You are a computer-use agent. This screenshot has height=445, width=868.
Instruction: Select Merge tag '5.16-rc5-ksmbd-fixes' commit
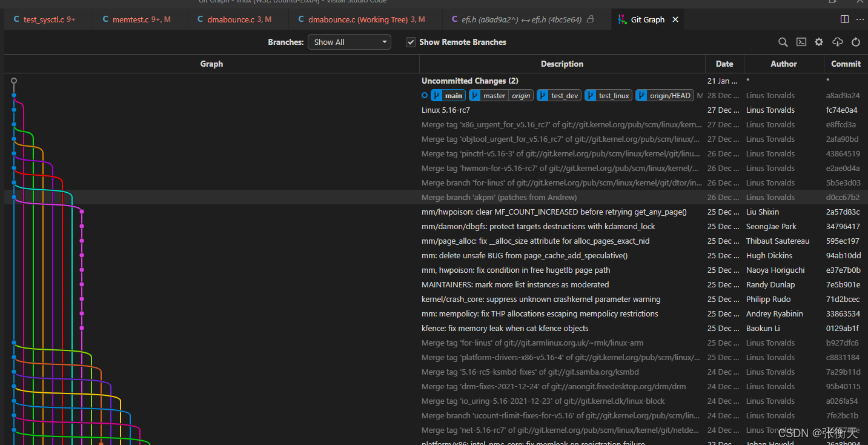point(436,372)
